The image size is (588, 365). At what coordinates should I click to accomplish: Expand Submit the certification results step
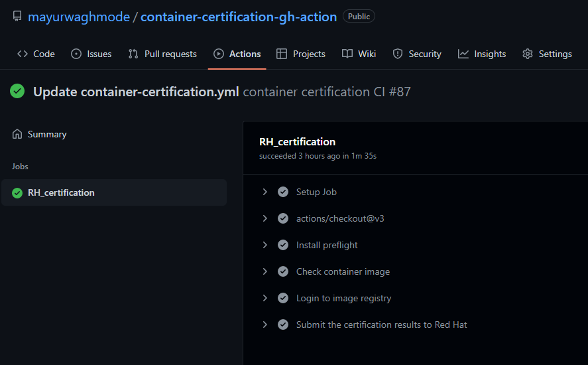coord(265,325)
